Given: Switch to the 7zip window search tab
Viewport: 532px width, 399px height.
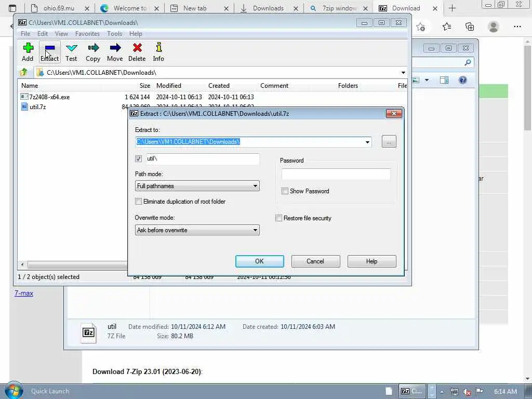Looking at the screenshot, I should click(x=339, y=8).
